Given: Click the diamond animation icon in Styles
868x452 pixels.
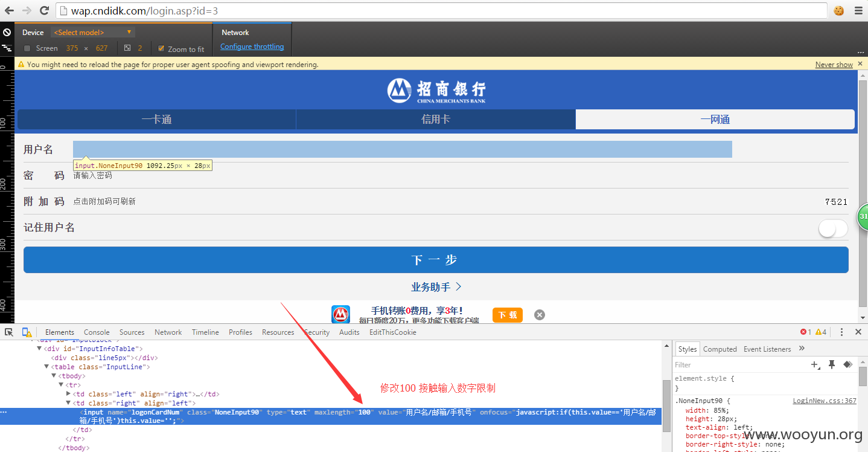Looking at the screenshot, I should click(x=847, y=364).
